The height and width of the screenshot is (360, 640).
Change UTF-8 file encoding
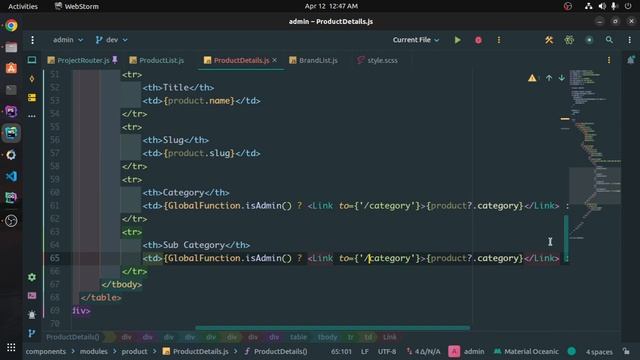click(x=387, y=351)
